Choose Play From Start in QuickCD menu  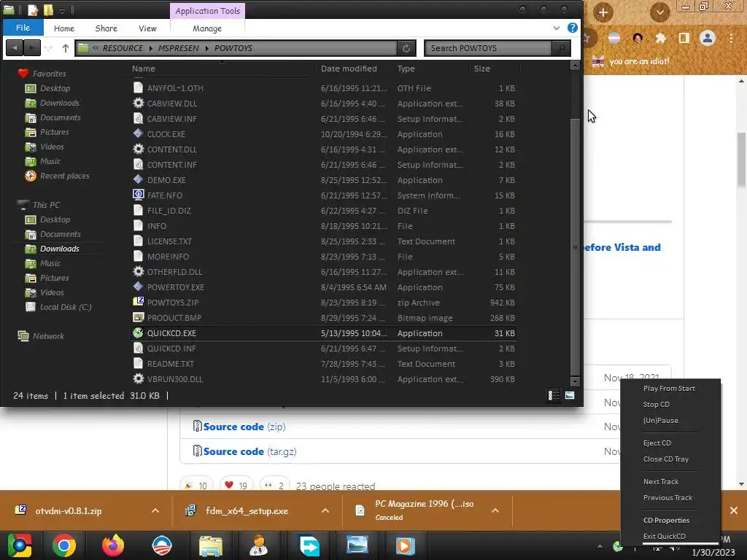click(669, 389)
